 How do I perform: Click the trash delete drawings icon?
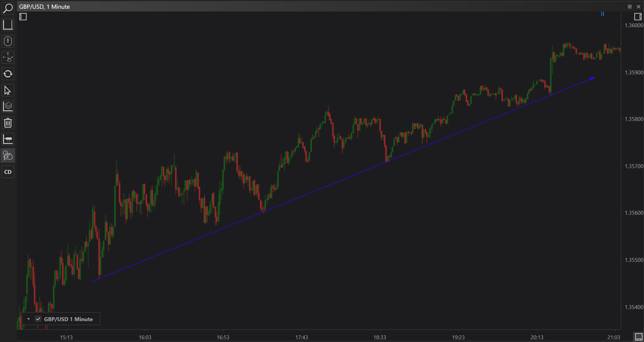(8, 123)
